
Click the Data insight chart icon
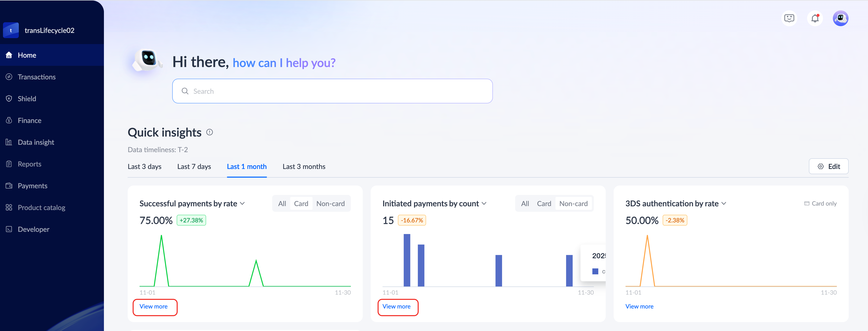point(9,142)
